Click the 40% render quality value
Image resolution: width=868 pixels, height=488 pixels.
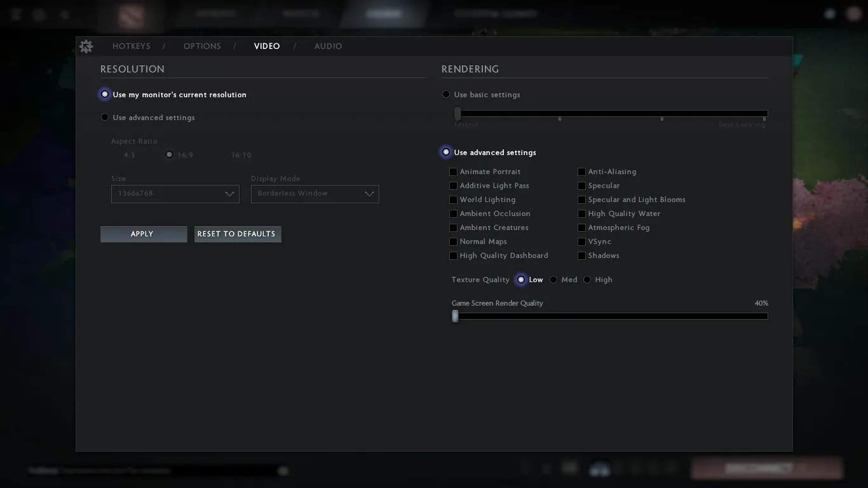coord(761,304)
